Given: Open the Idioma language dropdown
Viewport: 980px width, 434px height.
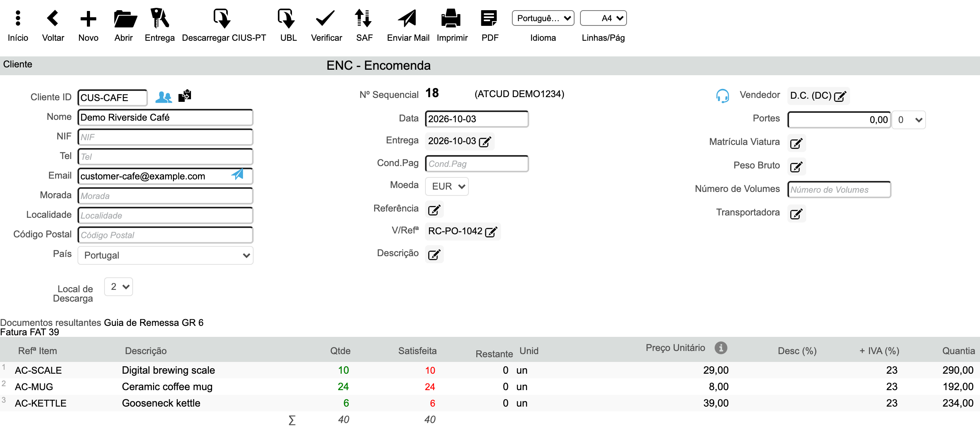Looking at the screenshot, I should (543, 18).
